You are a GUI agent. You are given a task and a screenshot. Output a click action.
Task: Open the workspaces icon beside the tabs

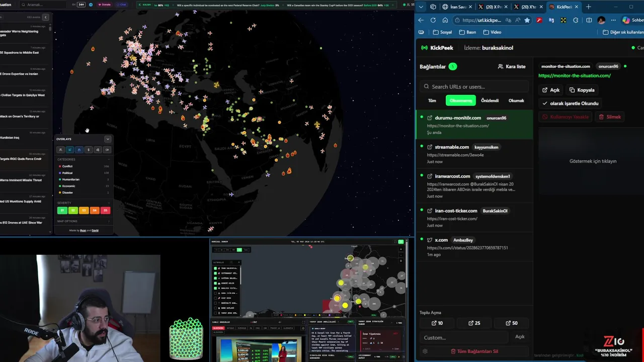click(433, 7)
